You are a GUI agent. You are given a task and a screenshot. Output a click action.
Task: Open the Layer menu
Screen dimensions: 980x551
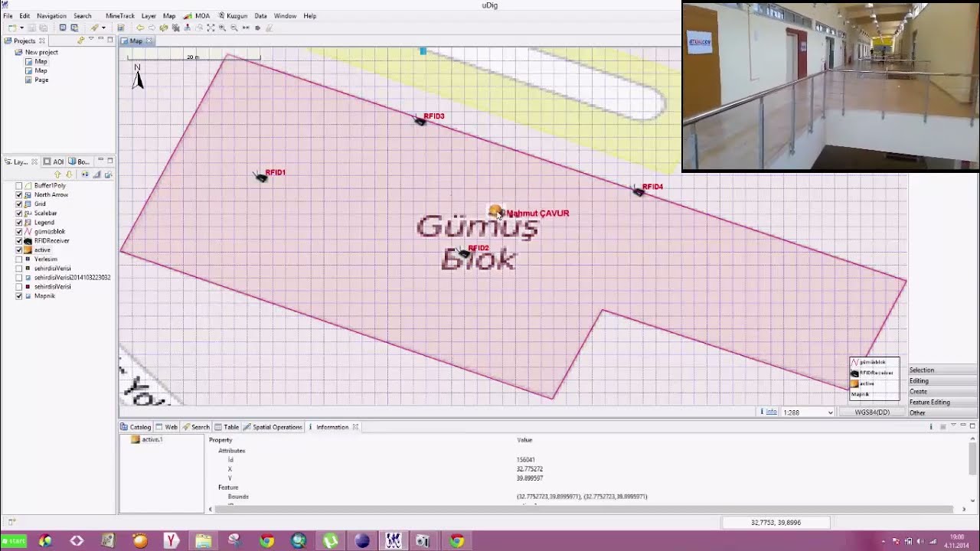(149, 15)
